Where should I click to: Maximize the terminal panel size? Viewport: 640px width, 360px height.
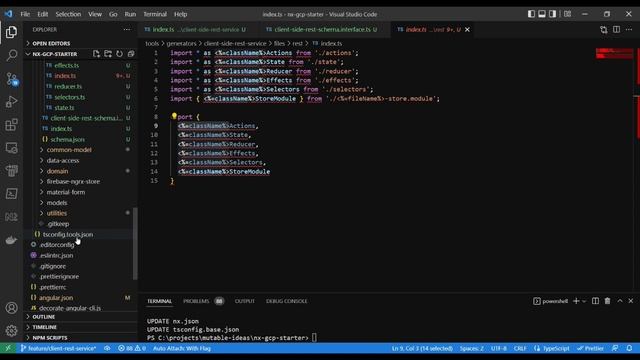tap(620, 301)
